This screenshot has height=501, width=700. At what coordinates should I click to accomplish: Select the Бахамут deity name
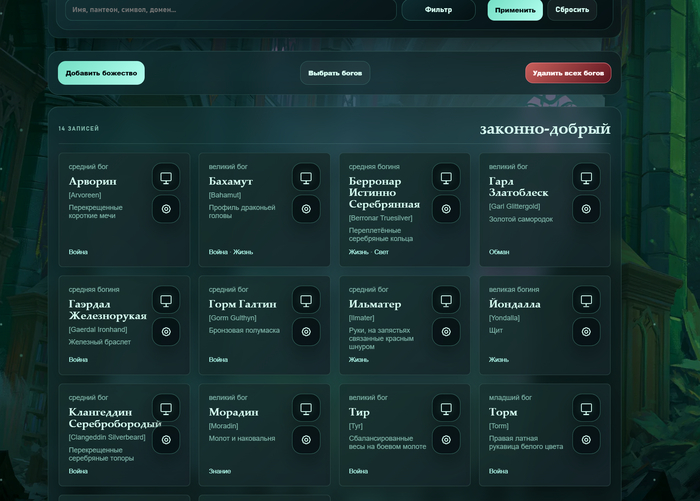231,181
